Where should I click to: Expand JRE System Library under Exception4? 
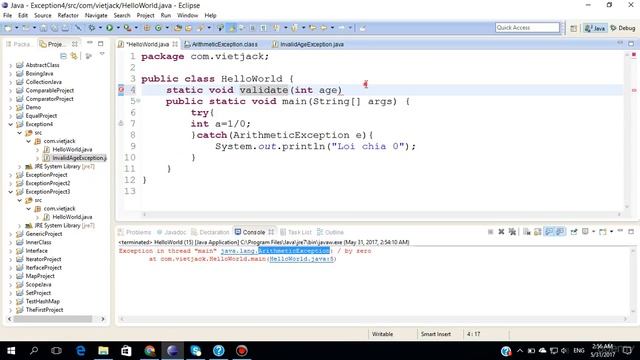point(20,167)
